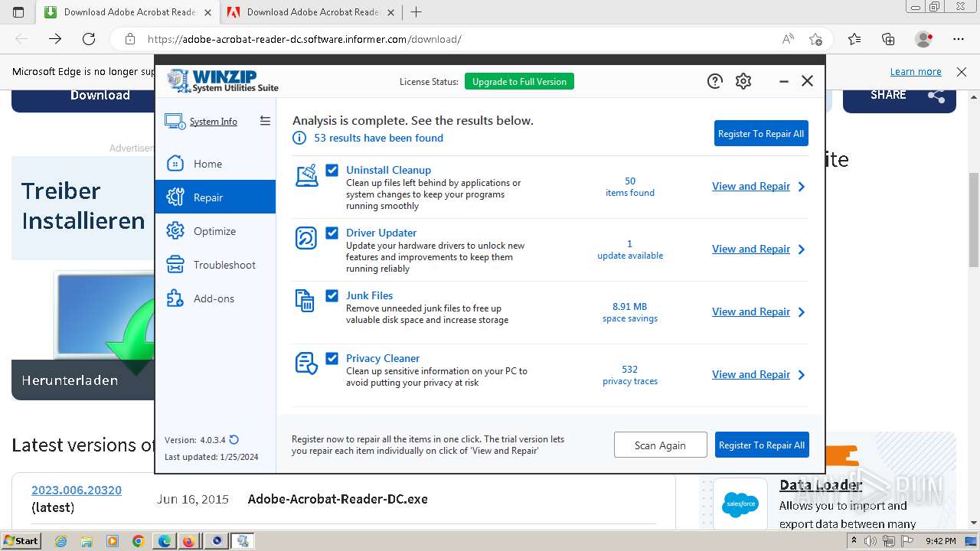Screen dimensions: 980x551
Task: Click View and Repair for Uninstall Cleanup
Action: (751, 186)
